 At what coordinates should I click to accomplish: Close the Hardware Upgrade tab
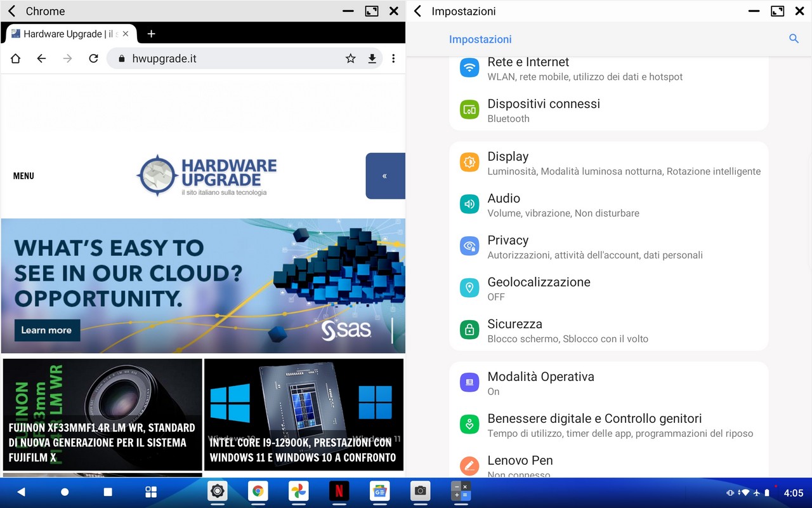126,34
